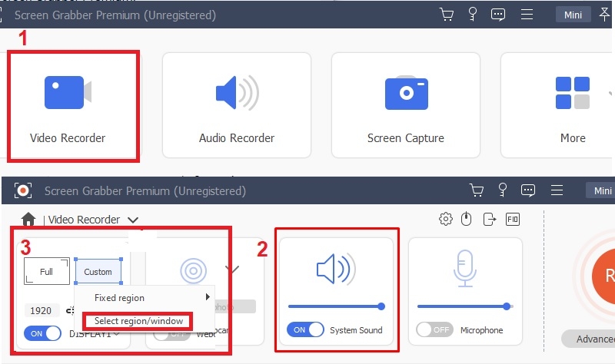
Task: Click the F10 hotkey icon
Action: [513, 220]
